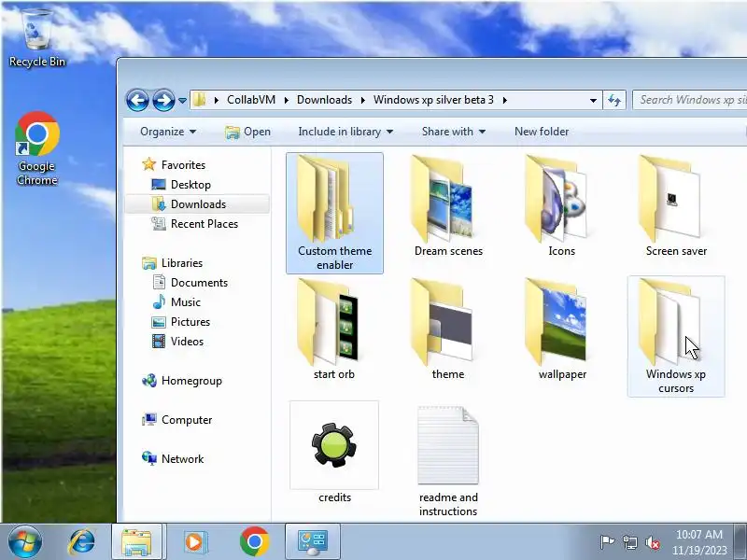Click the Back navigation arrow
The image size is (747, 560).
137,101
